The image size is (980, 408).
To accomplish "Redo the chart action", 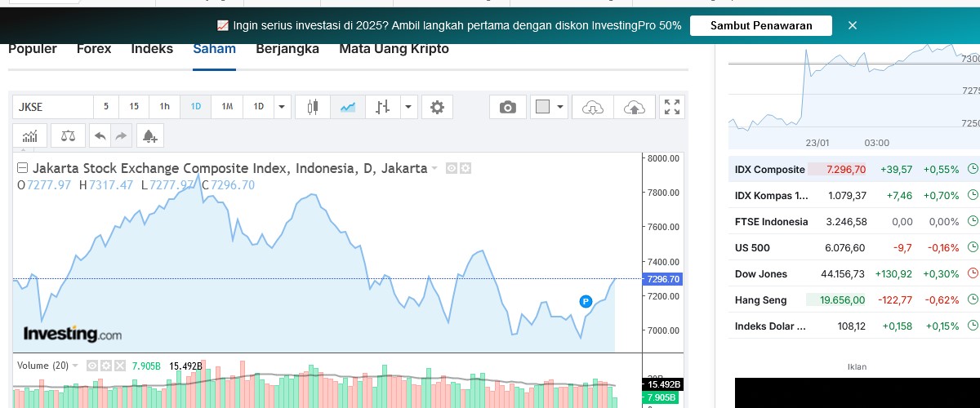I will tap(121, 135).
